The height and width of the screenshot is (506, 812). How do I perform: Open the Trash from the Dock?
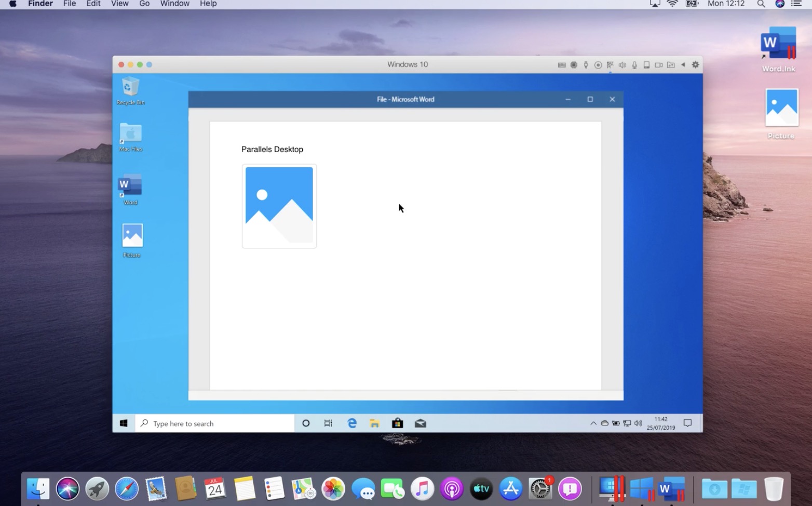coord(774,489)
